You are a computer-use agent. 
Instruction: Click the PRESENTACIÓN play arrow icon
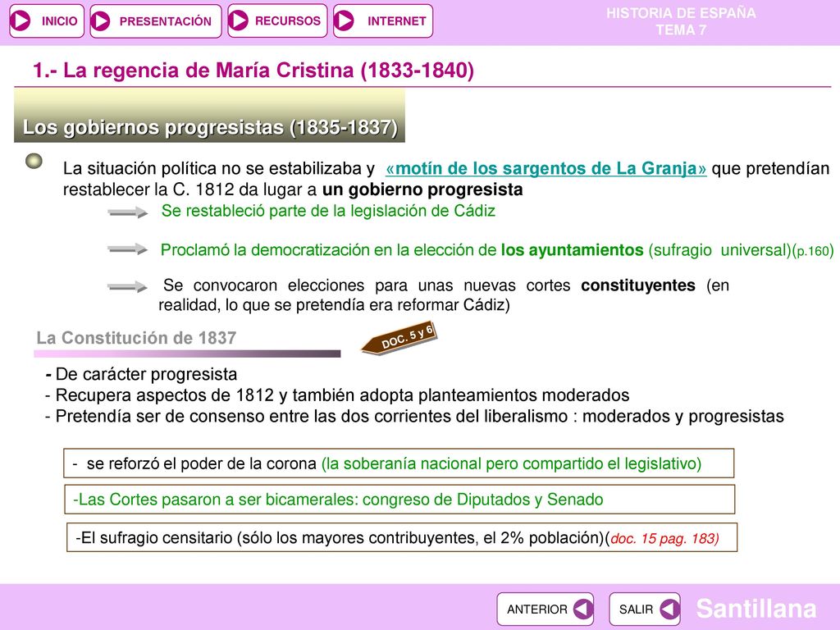101,21
